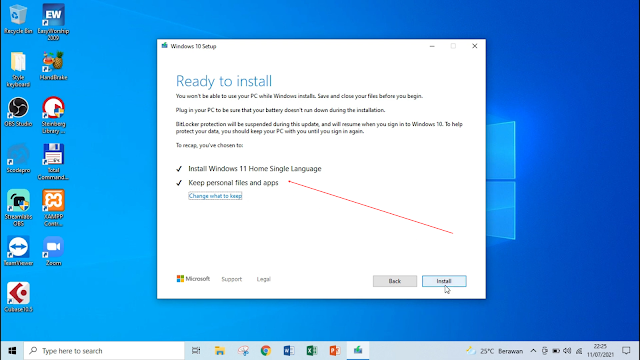Launch Microsoft Word from the taskbar
Screen dimensions: 640x360
pyautogui.click(x=289, y=351)
